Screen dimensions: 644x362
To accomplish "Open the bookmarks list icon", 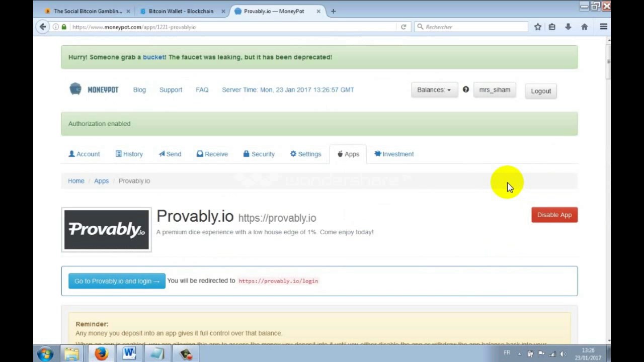I will pyautogui.click(x=552, y=27).
